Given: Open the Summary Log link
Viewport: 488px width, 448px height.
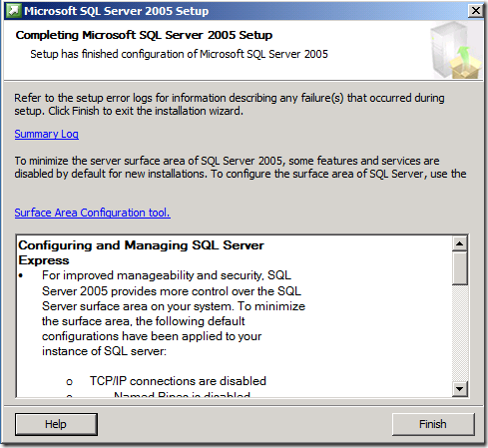Looking at the screenshot, I should point(47,134).
